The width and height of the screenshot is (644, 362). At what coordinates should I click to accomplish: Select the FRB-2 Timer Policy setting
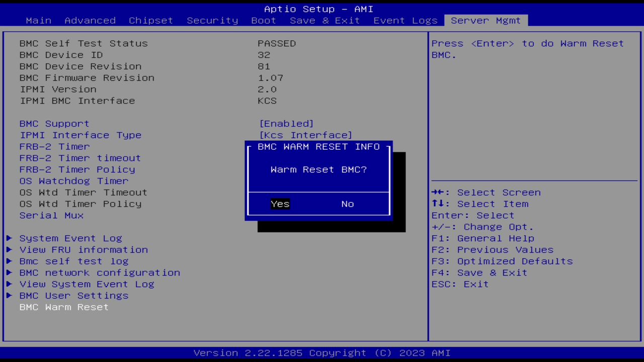[x=77, y=169]
